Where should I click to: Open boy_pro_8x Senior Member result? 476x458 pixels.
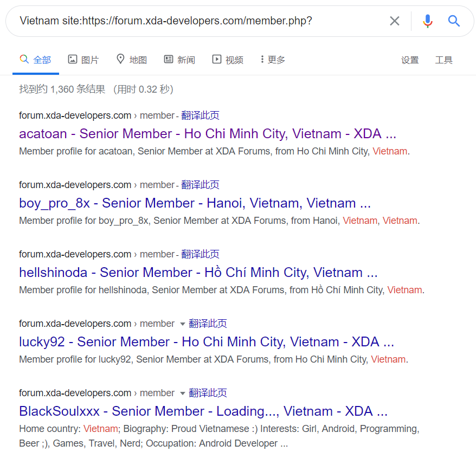pos(195,203)
